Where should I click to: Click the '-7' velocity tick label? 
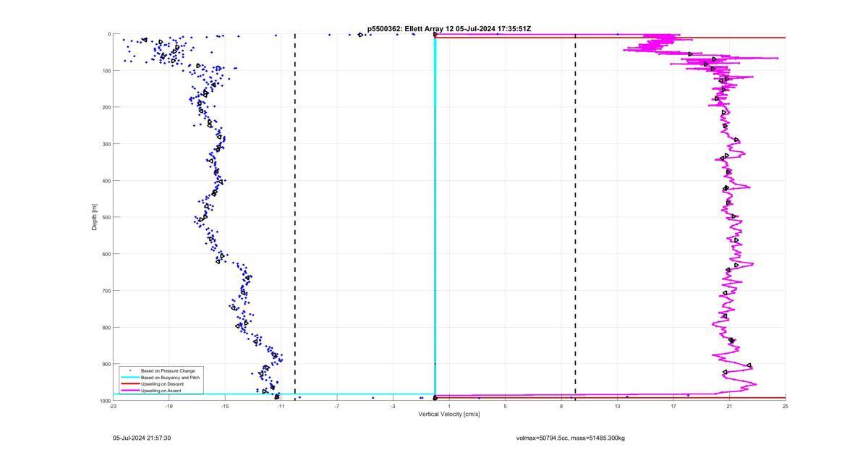tap(337, 406)
